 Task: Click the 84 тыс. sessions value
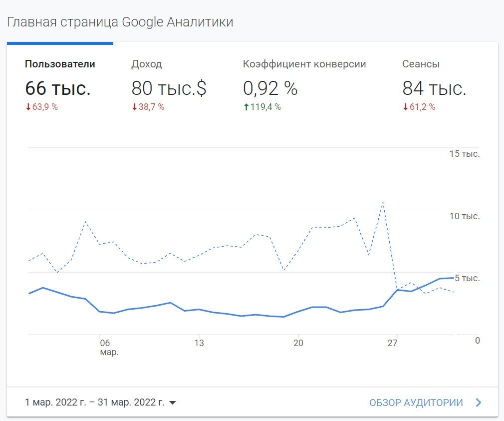tap(434, 88)
